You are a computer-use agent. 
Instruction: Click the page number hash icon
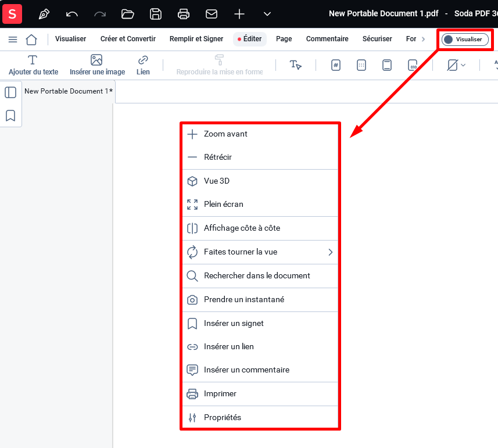click(x=336, y=65)
